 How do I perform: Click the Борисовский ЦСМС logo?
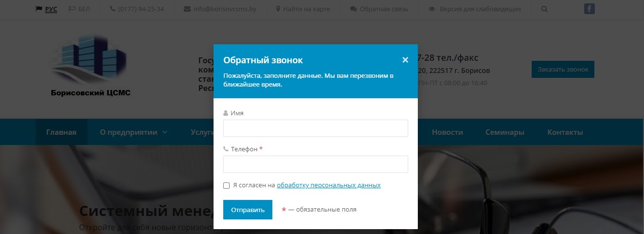coord(90,66)
